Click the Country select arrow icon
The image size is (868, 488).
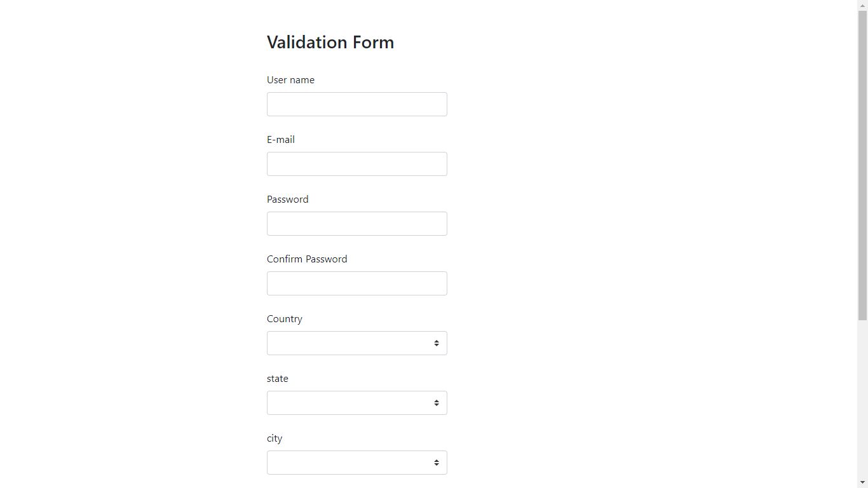[437, 343]
